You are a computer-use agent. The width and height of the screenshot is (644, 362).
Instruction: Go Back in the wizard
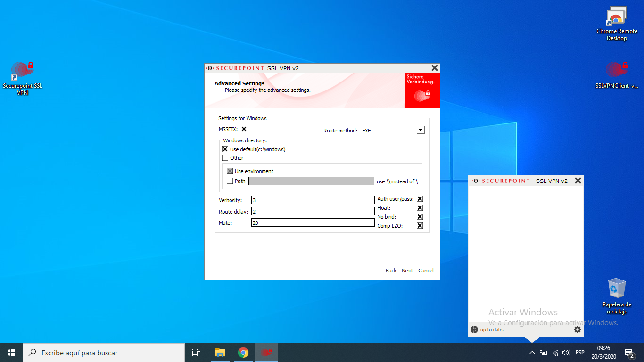pos(391,271)
